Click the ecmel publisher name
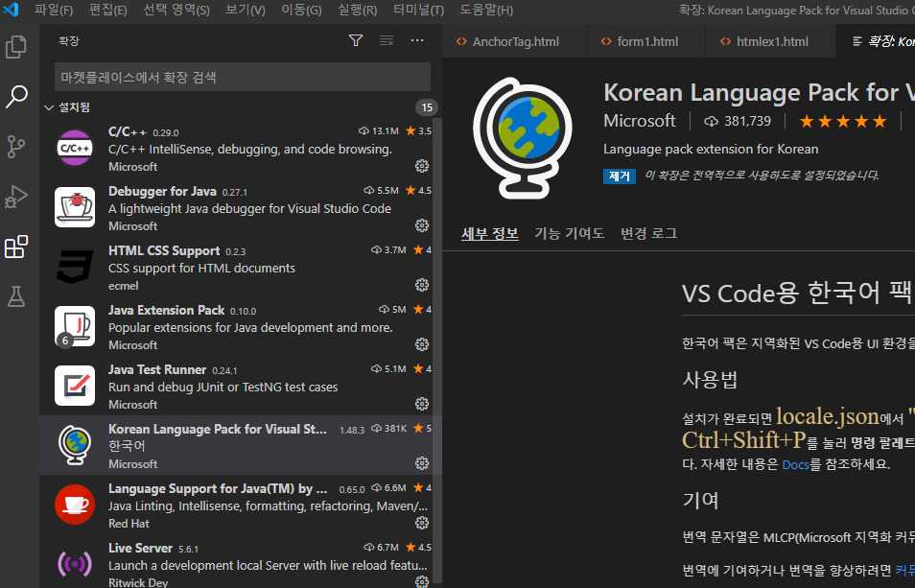This screenshot has width=915, height=588. 123,286
